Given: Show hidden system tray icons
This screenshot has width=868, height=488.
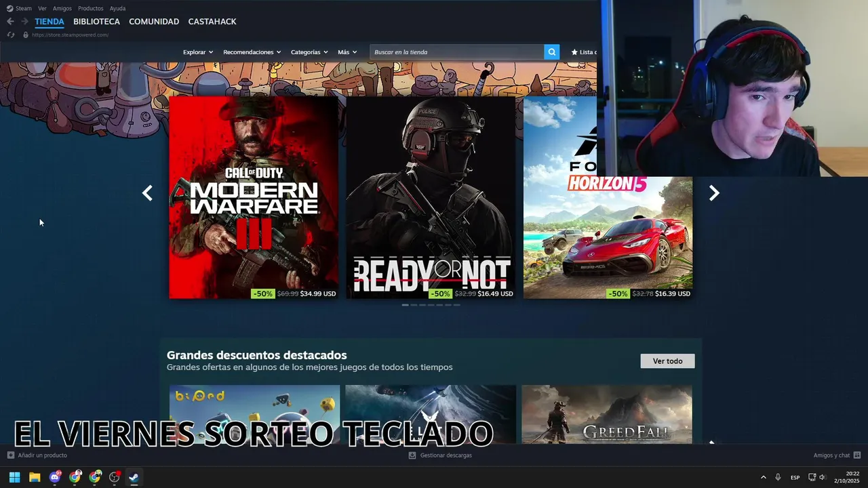Looking at the screenshot, I should [x=764, y=477].
